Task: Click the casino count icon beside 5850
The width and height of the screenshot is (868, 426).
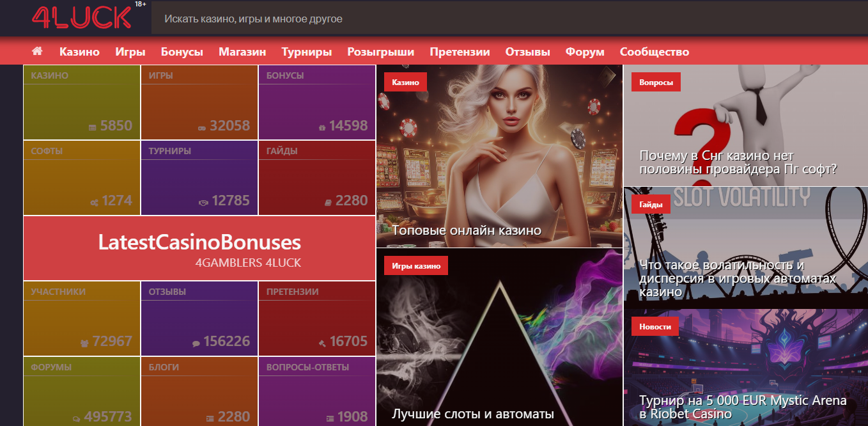Action: pos(93,128)
